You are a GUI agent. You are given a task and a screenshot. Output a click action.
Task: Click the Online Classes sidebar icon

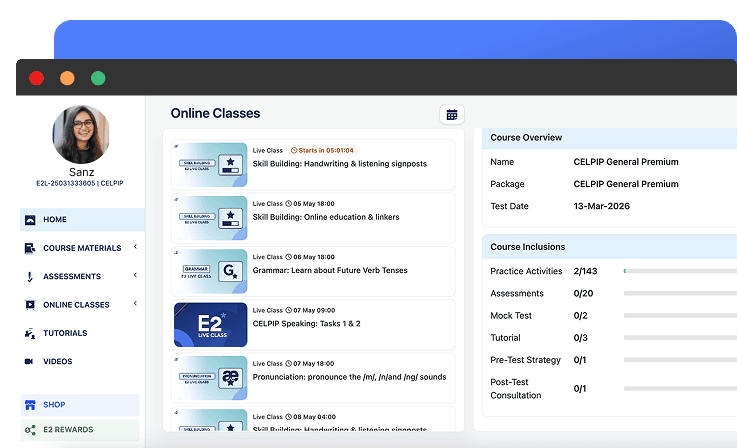coord(30,305)
